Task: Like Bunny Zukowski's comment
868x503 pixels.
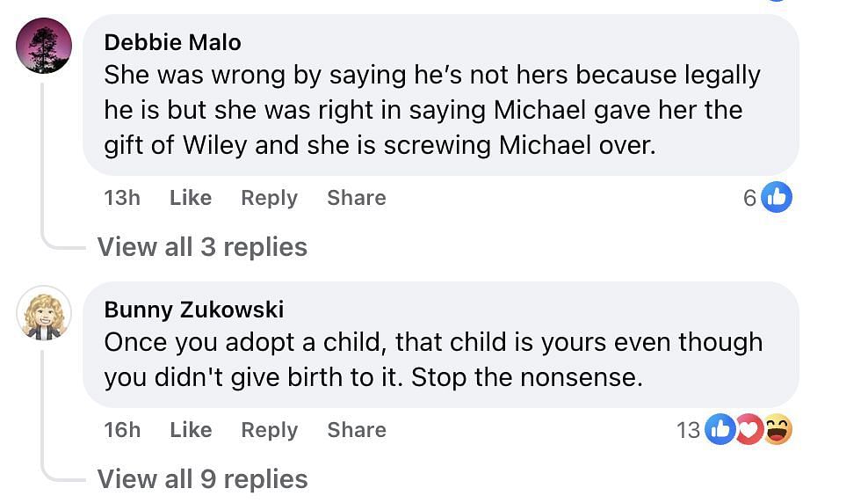Action: click(x=191, y=430)
